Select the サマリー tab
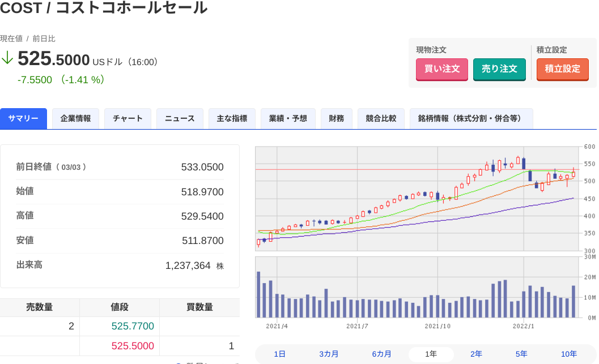Image resolution: width=599 pixels, height=364 pixels. pyautogui.click(x=23, y=119)
